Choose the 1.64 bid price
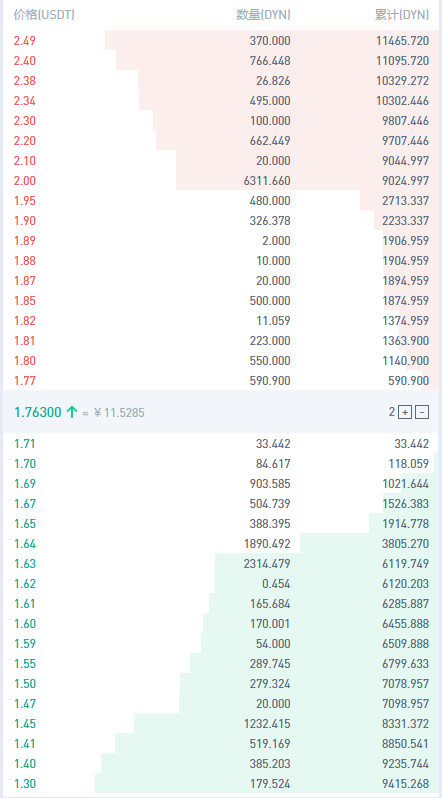Image resolution: width=442 pixels, height=798 pixels. [x=24, y=544]
